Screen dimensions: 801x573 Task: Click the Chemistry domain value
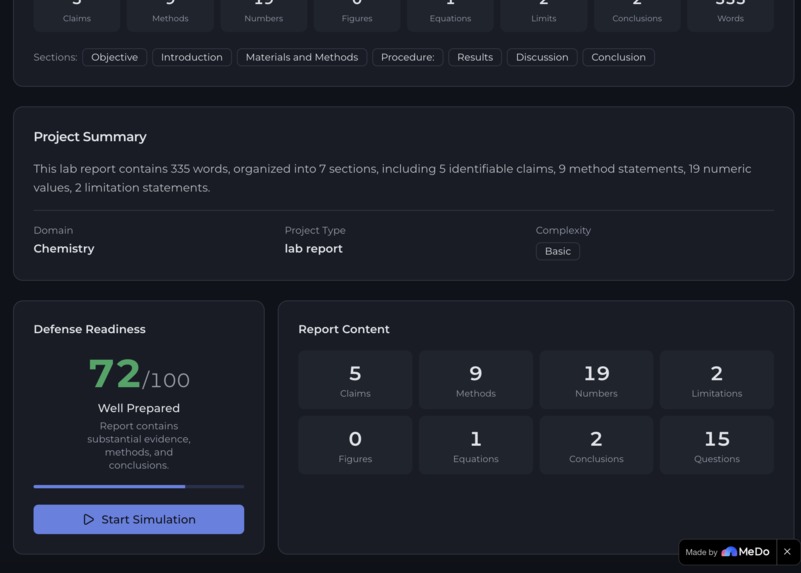click(64, 249)
